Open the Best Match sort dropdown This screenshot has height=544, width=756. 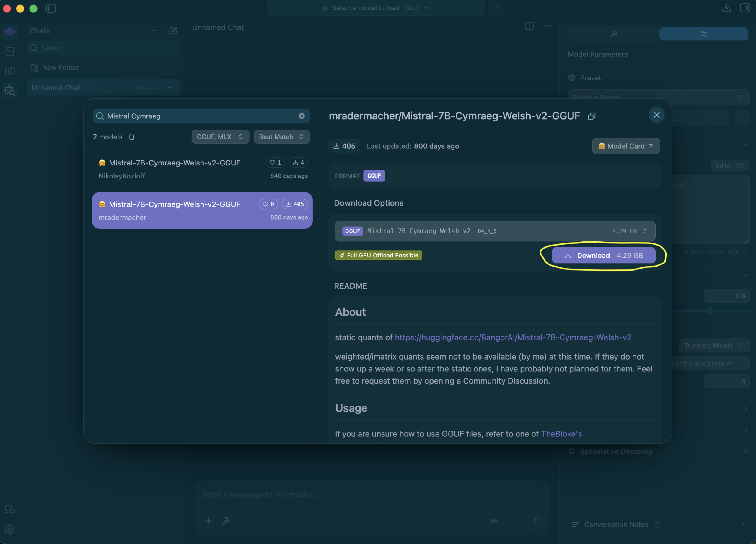tap(281, 137)
